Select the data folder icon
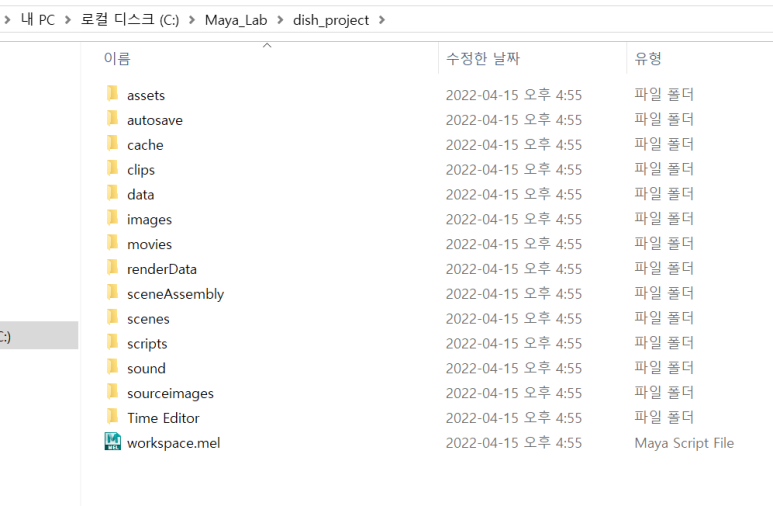773x506 pixels. [112, 193]
